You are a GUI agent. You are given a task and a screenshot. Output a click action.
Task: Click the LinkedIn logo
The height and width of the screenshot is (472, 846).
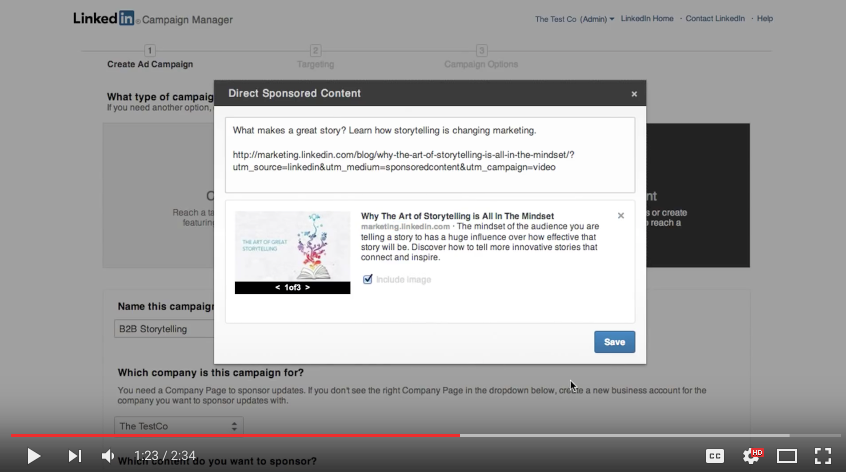click(x=104, y=18)
